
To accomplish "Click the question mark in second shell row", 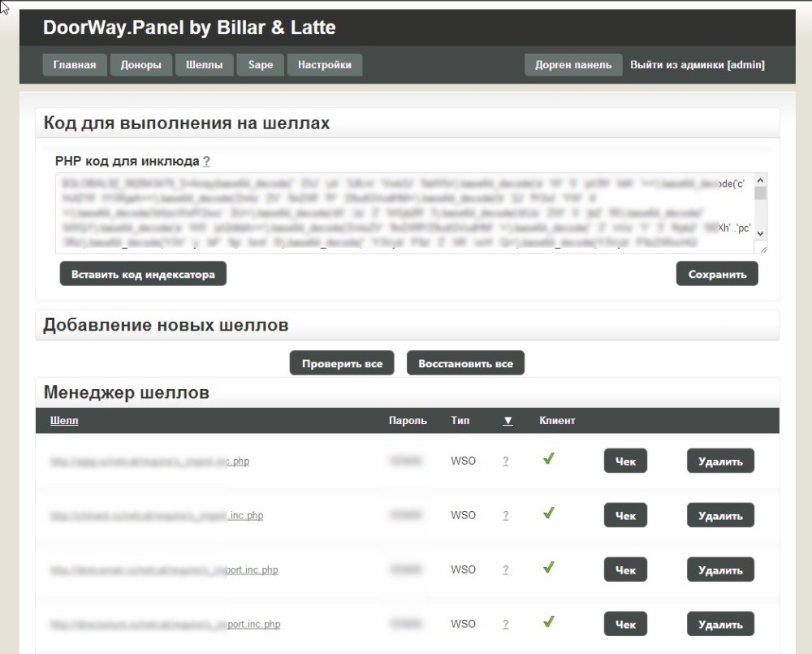I will click(x=505, y=516).
